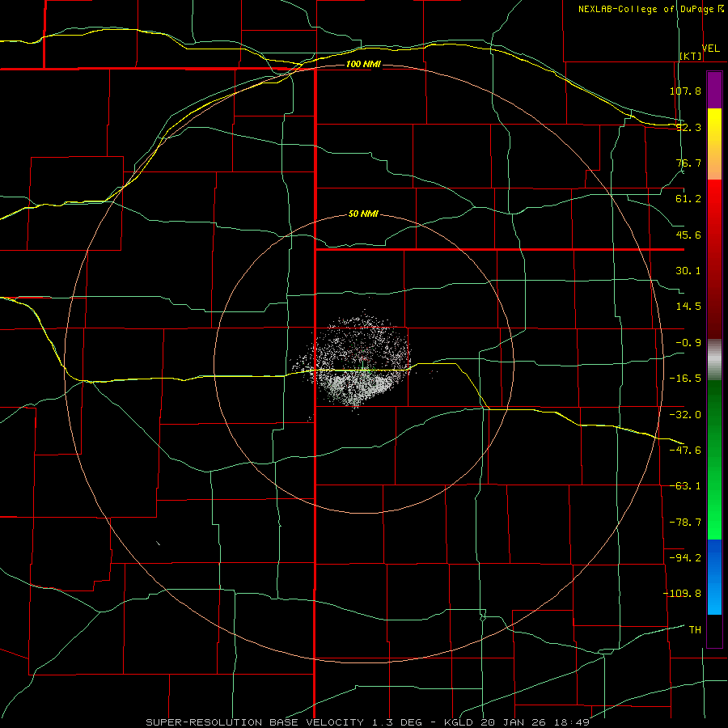Select the 107.8 scale value

coord(685,91)
